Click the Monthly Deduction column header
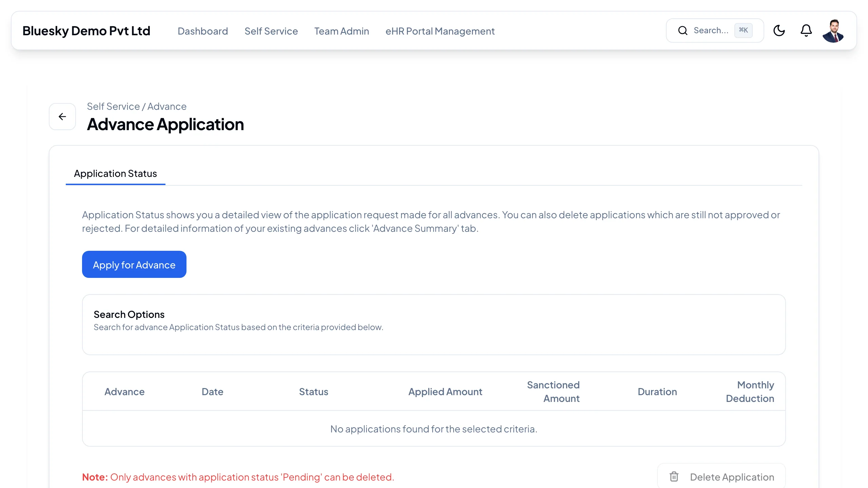Viewport: 868px width, 488px height. point(750,392)
